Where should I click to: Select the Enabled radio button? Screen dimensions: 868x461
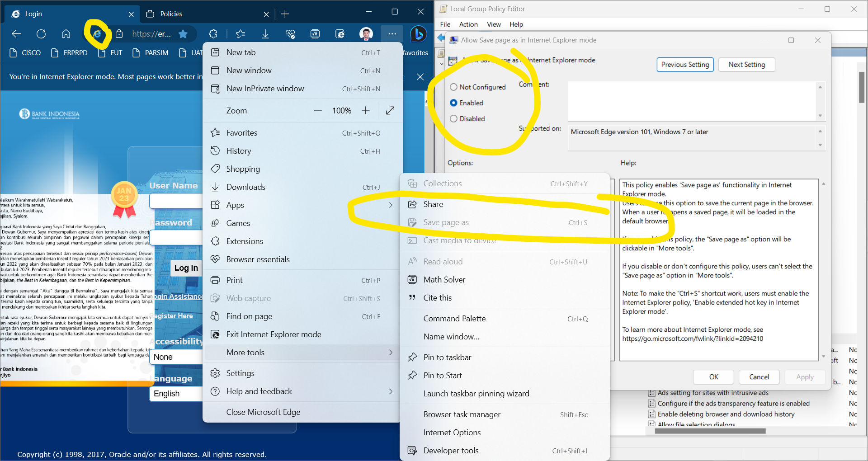(453, 103)
